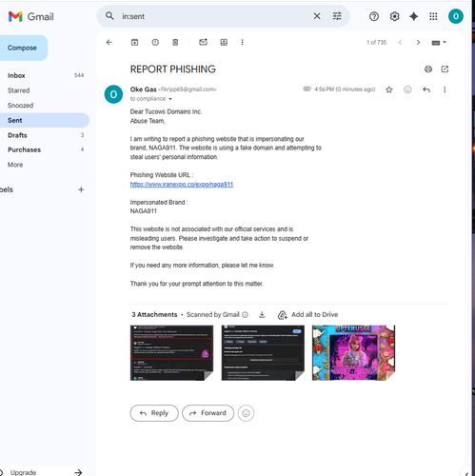
Task: Open the Google apps grid
Action: (x=433, y=16)
